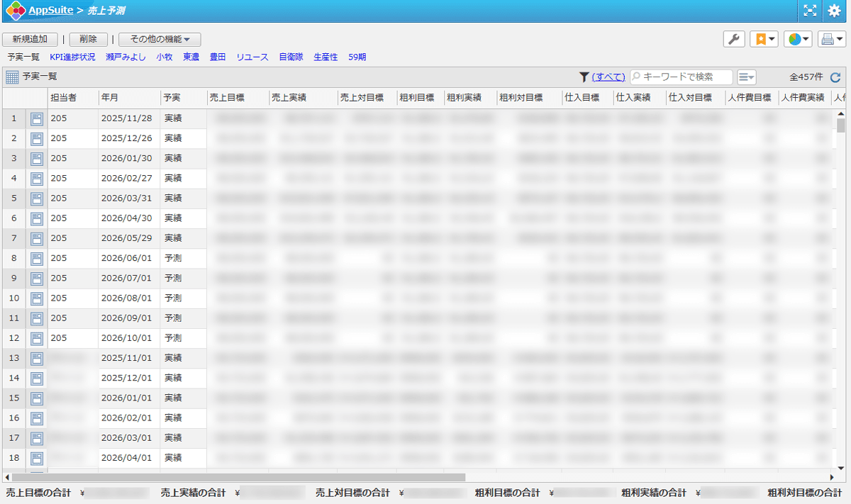Click the keyword search input field
Screen dimensions: 851x504
(682, 77)
